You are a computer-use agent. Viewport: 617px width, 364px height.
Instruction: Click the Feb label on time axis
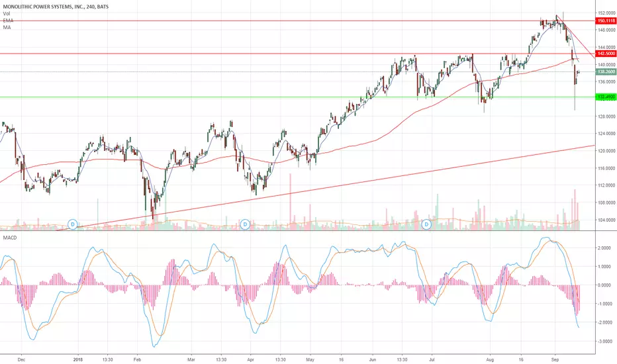[x=137, y=359]
